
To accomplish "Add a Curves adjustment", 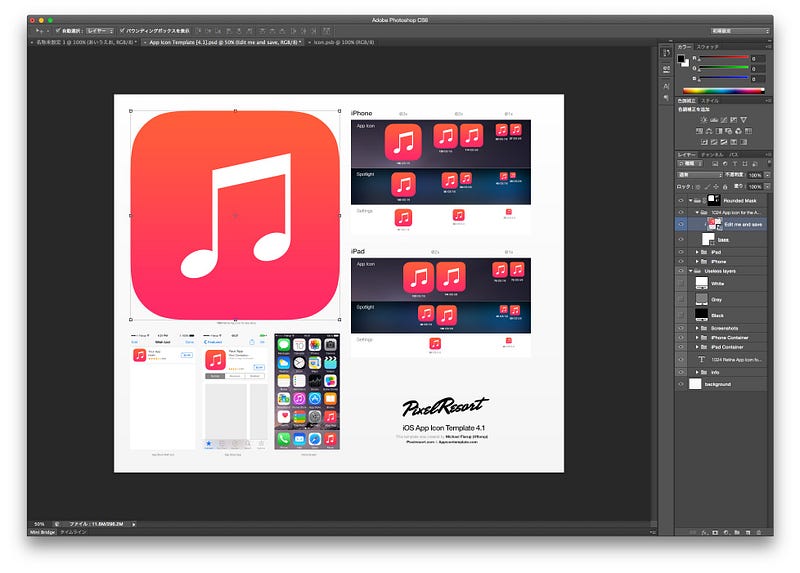I will [x=724, y=120].
